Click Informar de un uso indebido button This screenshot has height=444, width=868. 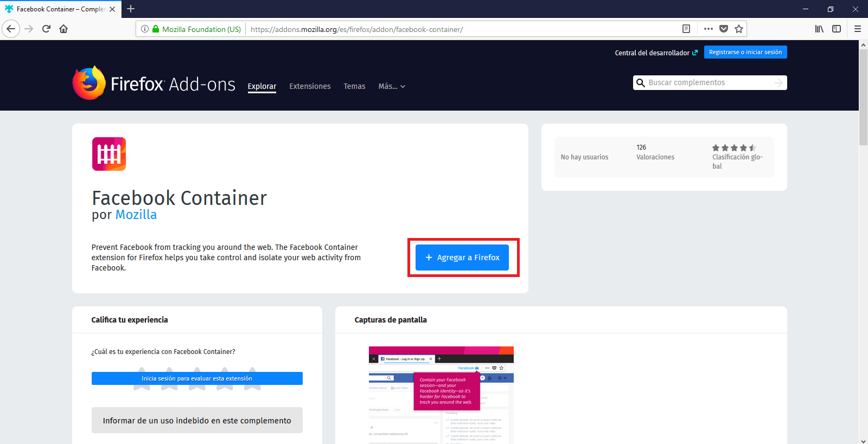[x=197, y=421]
